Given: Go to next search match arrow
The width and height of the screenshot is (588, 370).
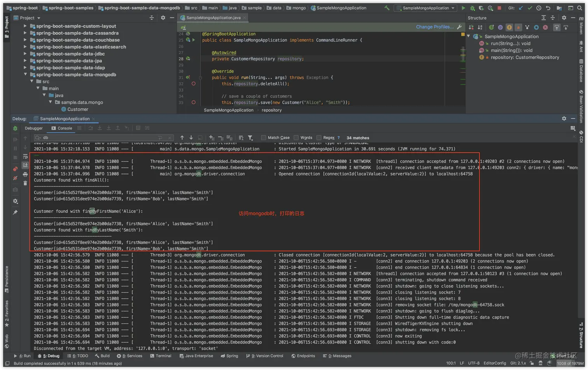Looking at the screenshot, I should coord(191,138).
